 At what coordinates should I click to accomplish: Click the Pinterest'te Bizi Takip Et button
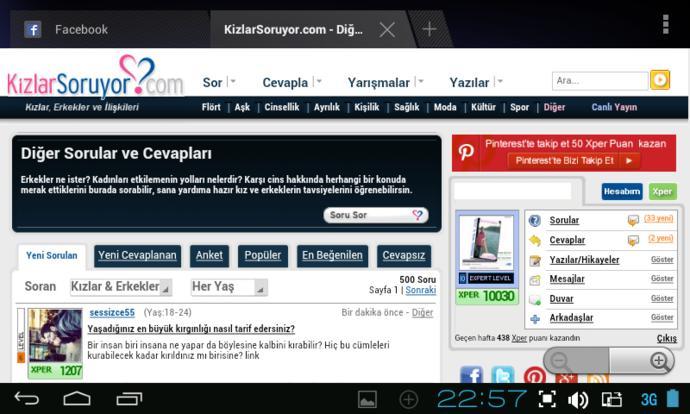pos(573,161)
